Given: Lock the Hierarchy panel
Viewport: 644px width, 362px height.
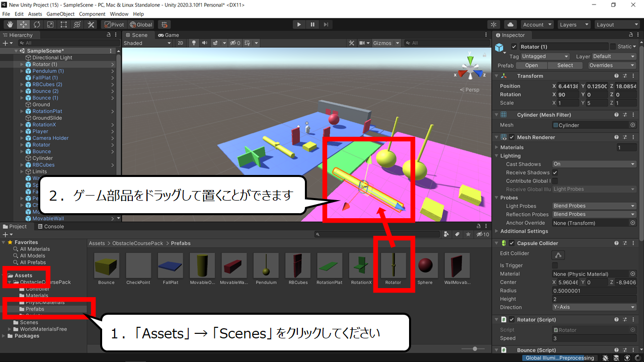Looking at the screenshot, I should coord(109,35).
